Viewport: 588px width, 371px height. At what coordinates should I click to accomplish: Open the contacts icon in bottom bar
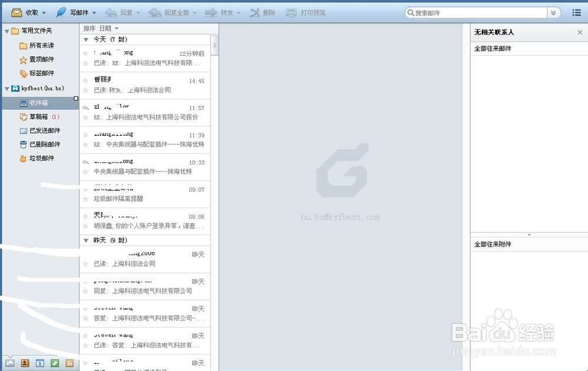[x=25, y=363]
